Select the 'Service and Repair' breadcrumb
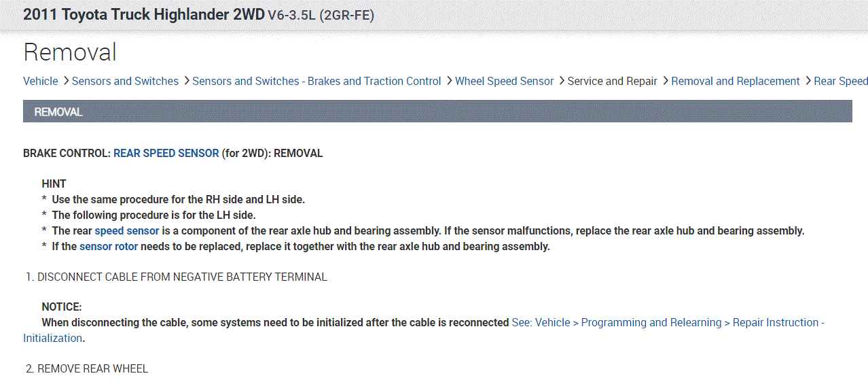 click(x=612, y=81)
